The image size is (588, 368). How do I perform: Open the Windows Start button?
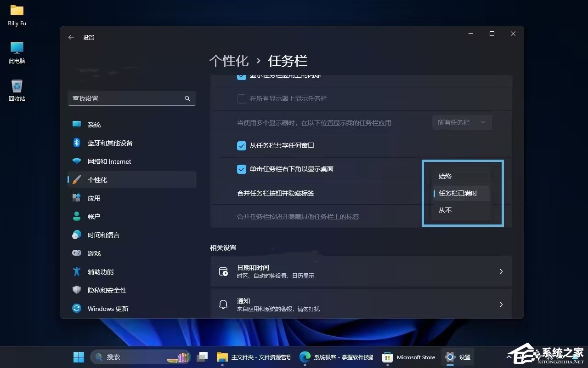79,357
